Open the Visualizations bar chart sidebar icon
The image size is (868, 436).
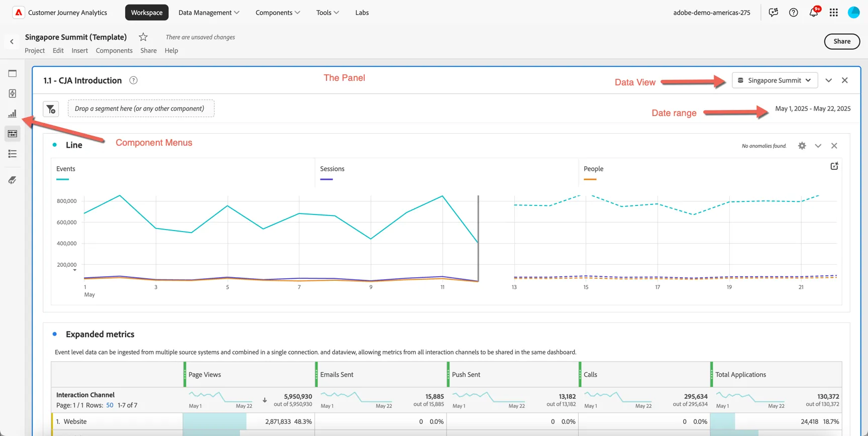13,114
